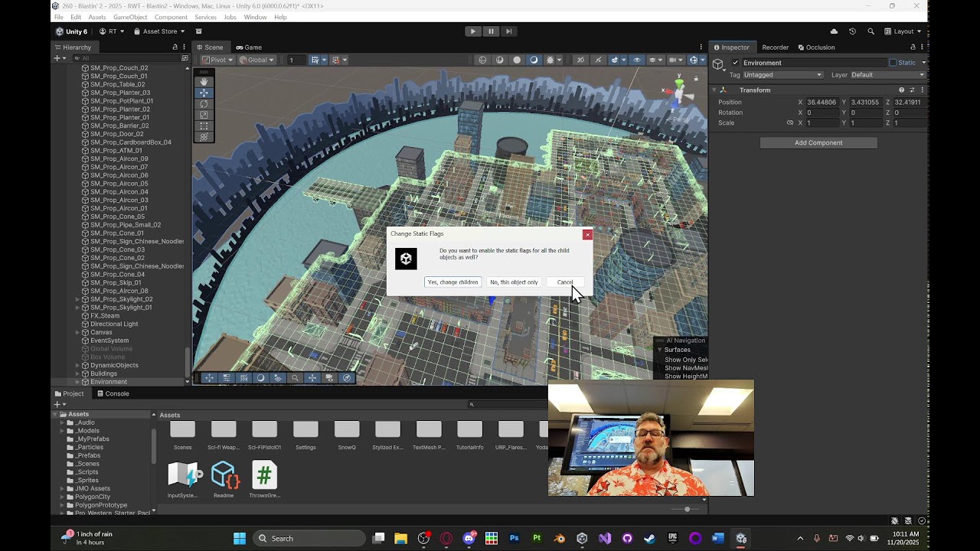Open Transform presets slider icon
980x551 pixels.
click(912, 90)
